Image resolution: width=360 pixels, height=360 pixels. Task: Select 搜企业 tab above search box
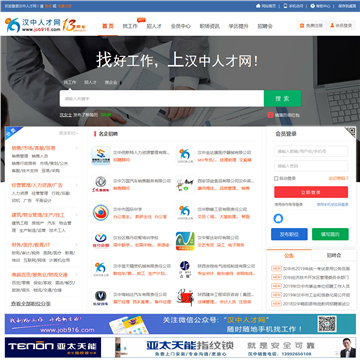[111, 82]
